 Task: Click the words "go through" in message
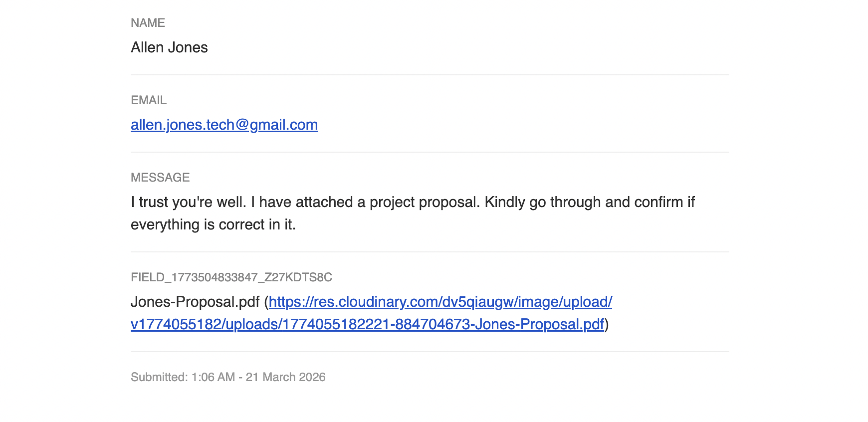(x=565, y=202)
